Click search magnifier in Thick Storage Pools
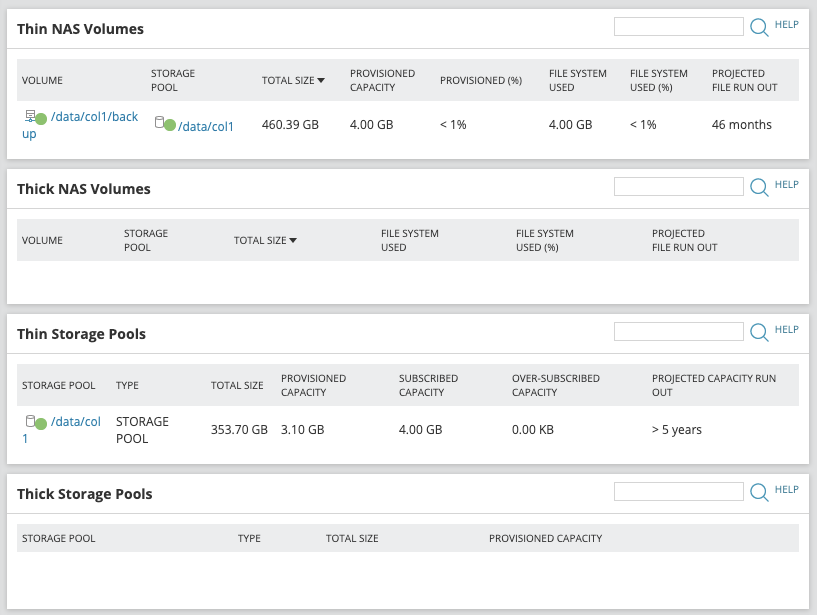Viewport: 817px width, 615px height. point(759,492)
